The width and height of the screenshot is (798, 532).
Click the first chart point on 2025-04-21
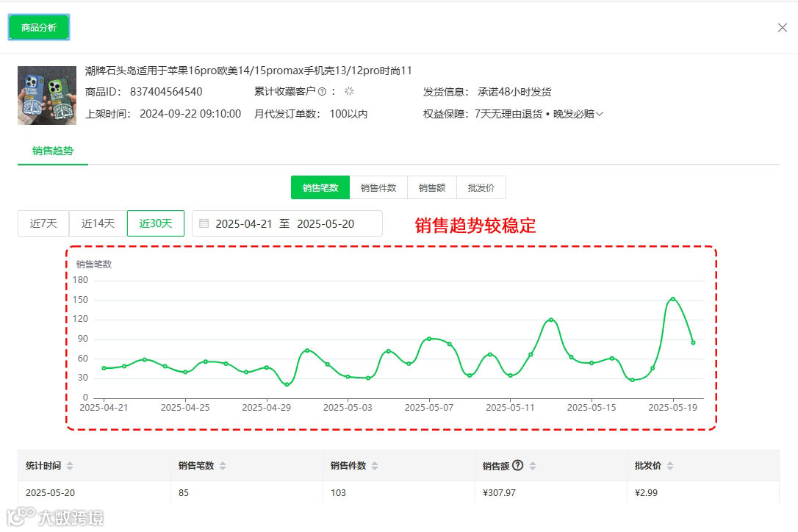pyautogui.click(x=104, y=368)
